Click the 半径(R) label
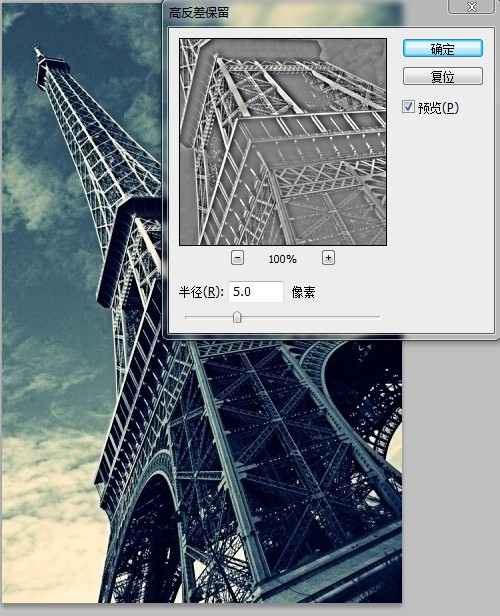 201,292
